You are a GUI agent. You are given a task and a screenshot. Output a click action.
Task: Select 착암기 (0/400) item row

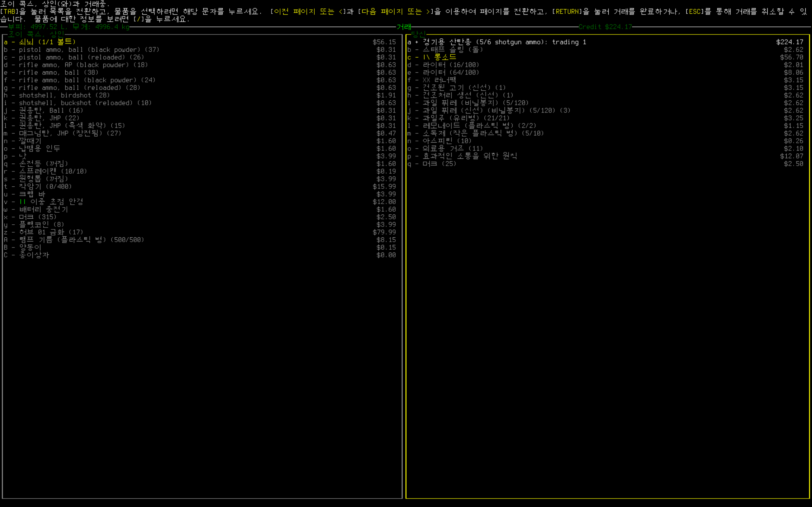point(45,186)
